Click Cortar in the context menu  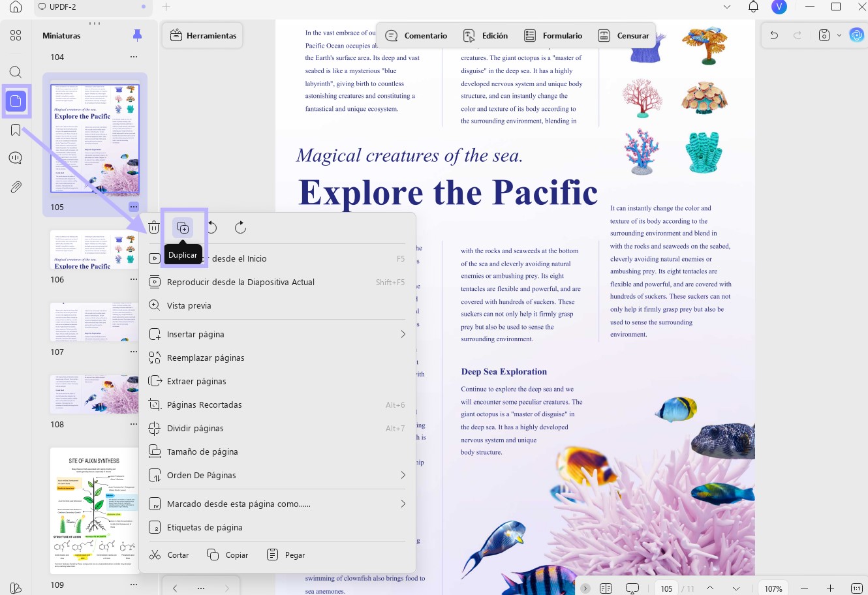pos(169,555)
